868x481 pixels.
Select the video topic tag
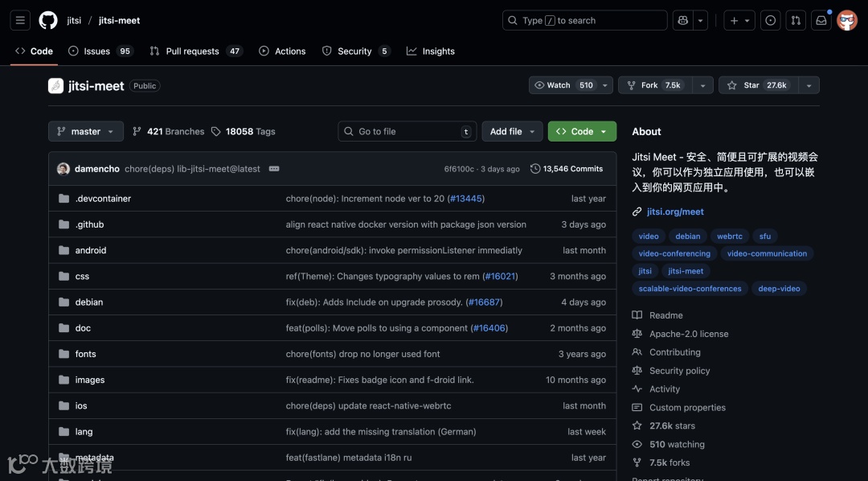[649, 236]
